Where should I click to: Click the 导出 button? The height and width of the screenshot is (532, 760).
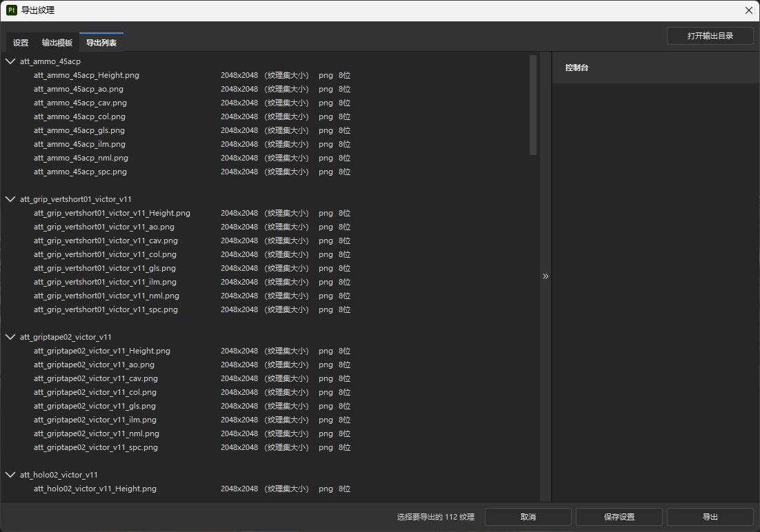[710, 517]
